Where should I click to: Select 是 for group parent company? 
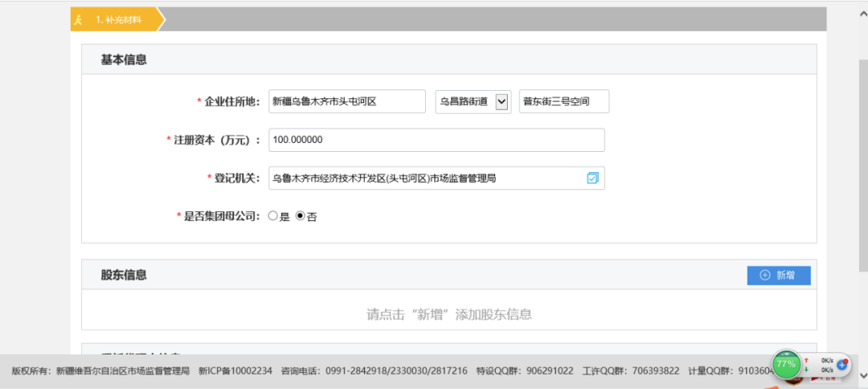click(272, 216)
